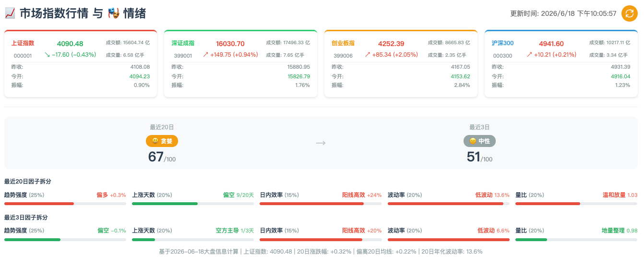Click the 20-day 上涨天数 progress bar
The height and width of the screenshot is (257, 644).
pyautogui.click(x=193, y=204)
